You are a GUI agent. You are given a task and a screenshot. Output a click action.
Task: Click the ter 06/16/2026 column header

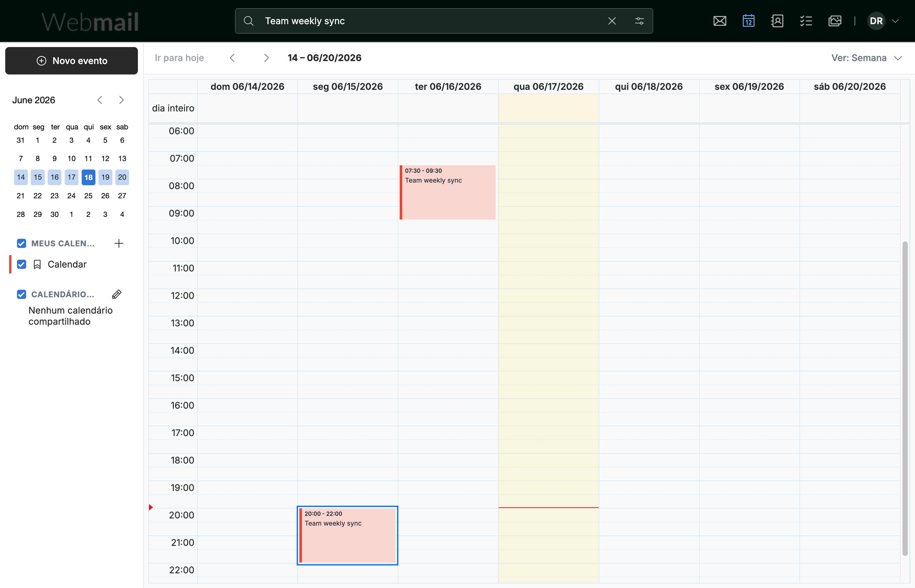pos(448,87)
